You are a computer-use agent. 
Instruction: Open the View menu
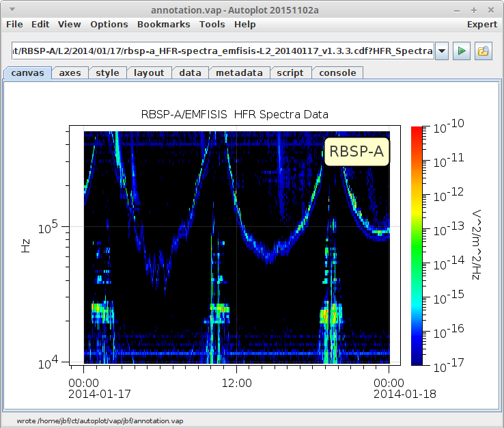[69, 25]
